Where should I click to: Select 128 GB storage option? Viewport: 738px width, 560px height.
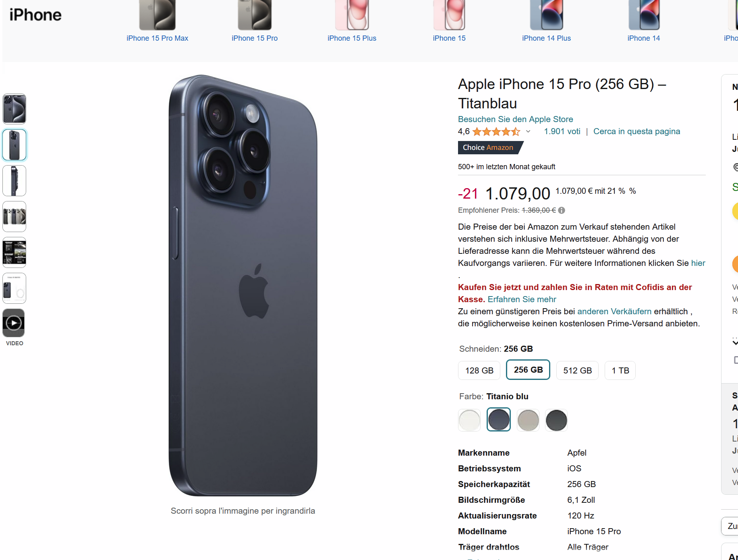[x=479, y=371]
